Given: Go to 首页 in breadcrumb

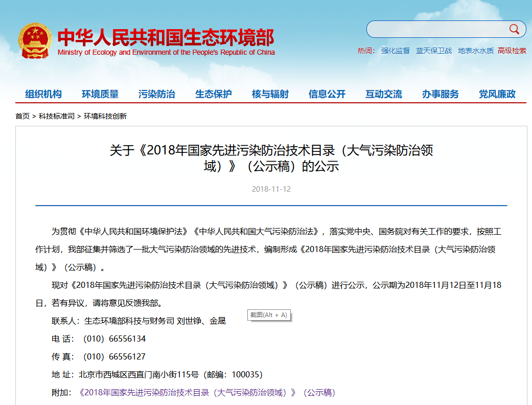Looking at the screenshot, I should (22, 116).
